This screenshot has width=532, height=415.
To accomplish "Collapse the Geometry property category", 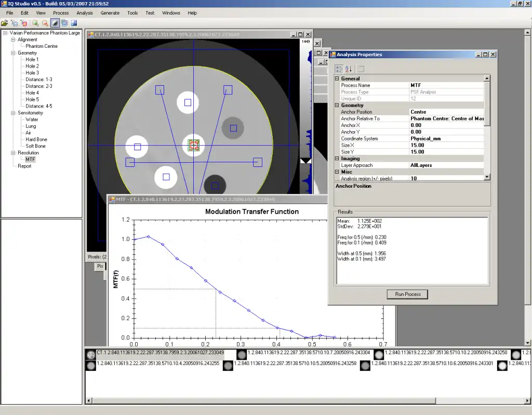I will [337, 105].
